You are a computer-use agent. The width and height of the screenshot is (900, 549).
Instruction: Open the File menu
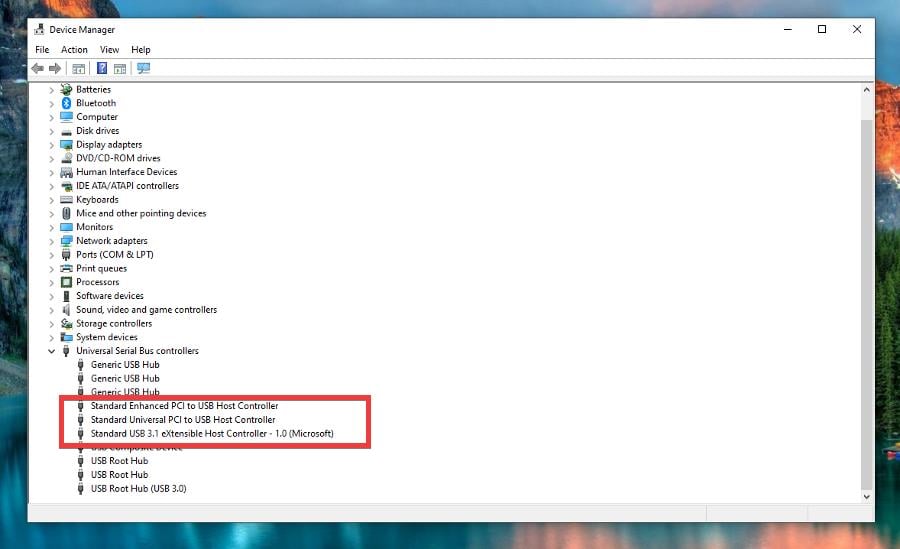tap(42, 49)
